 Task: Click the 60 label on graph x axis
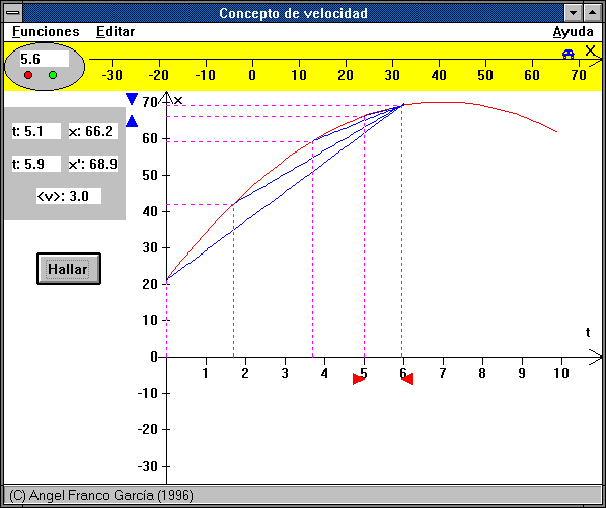(x=150, y=138)
